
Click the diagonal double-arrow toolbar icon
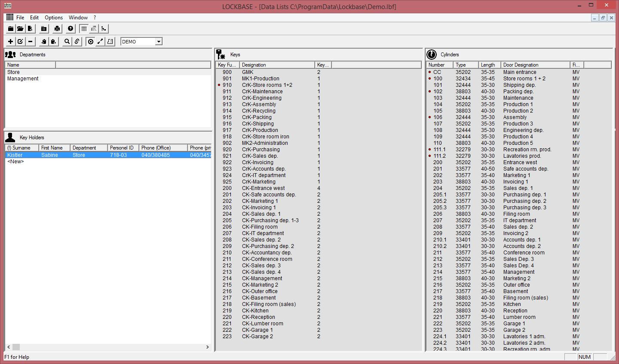coord(100,42)
